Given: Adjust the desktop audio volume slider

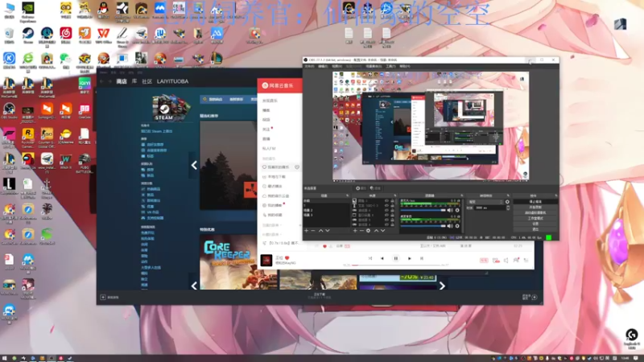Looking at the screenshot, I should pos(423,210).
